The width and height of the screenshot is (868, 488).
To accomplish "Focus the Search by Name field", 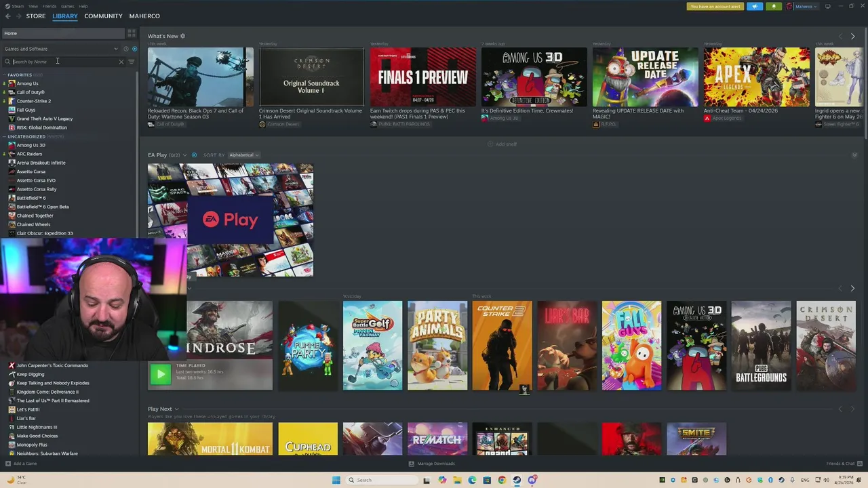I will tap(65, 62).
